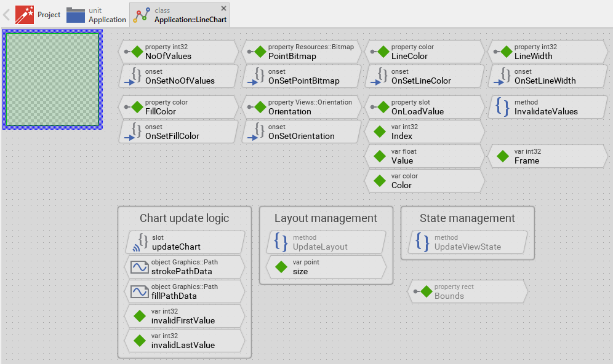
Task: Select the FillColor property brick
Action: [x=178, y=107]
